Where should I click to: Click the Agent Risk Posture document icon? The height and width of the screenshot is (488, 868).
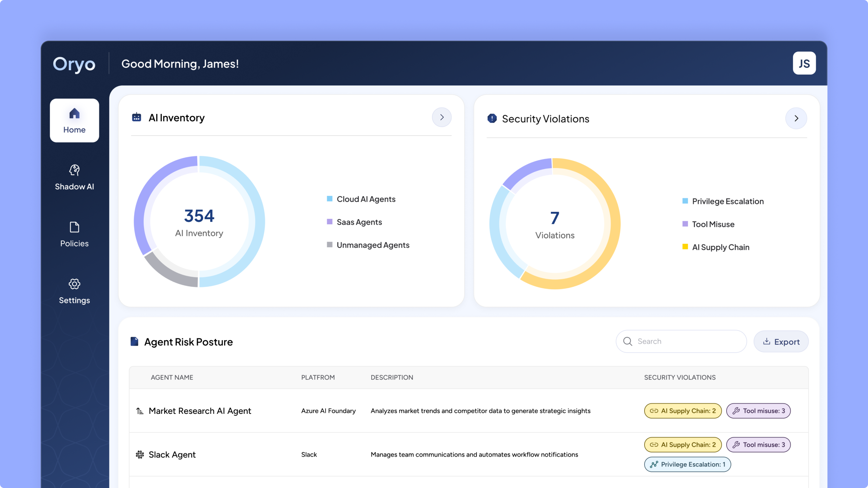pos(135,341)
